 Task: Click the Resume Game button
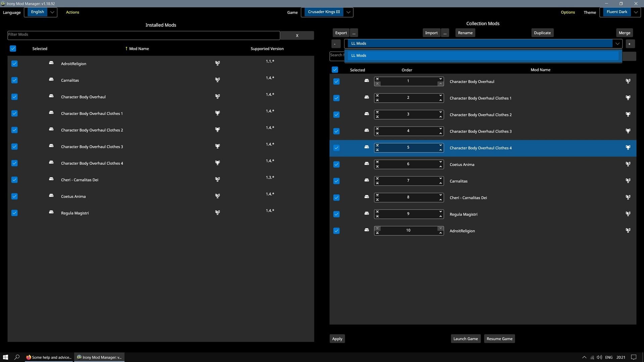coord(499,339)
